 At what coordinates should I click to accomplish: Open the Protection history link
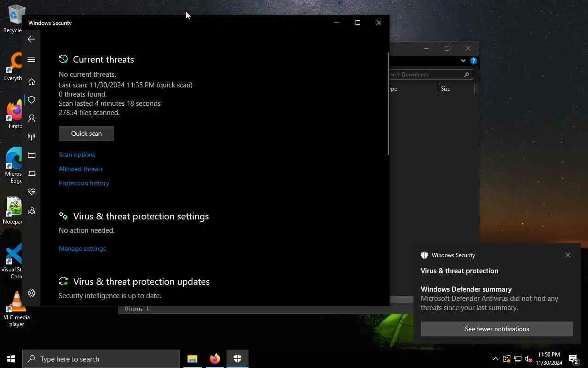[x=84, y=183]
